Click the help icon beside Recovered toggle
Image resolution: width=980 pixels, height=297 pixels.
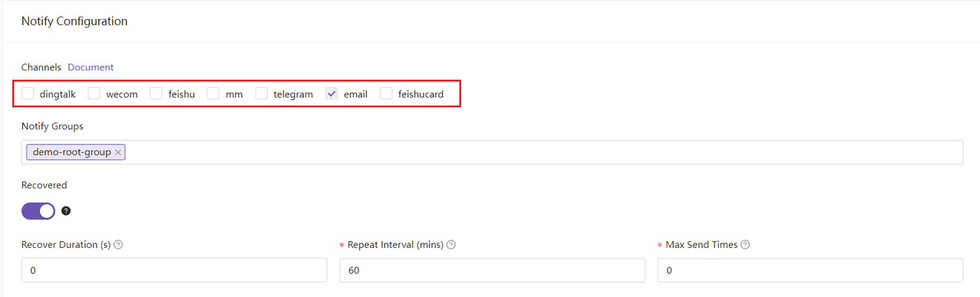click(x=66, y=211)
